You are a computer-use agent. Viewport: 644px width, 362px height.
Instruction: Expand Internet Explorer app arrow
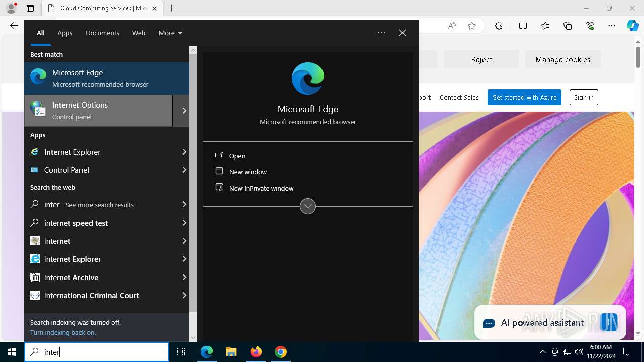click(184, 152)
